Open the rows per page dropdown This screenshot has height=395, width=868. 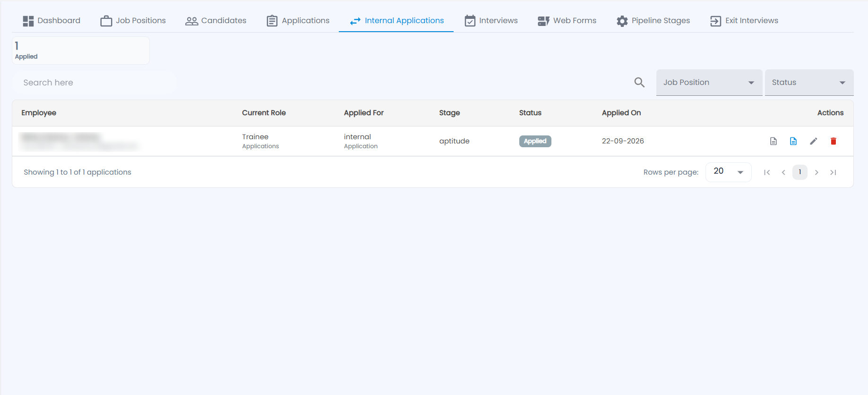tap(729, 172)
